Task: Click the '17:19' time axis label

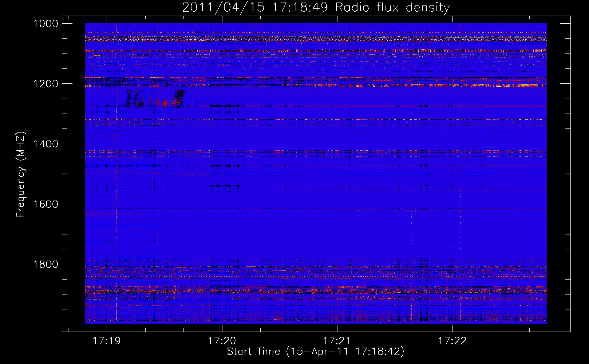Action: 107,341
